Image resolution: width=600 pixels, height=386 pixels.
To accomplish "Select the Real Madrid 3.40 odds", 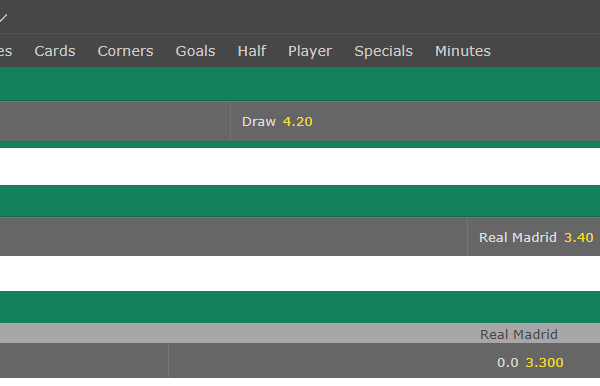I will [534, 237].
